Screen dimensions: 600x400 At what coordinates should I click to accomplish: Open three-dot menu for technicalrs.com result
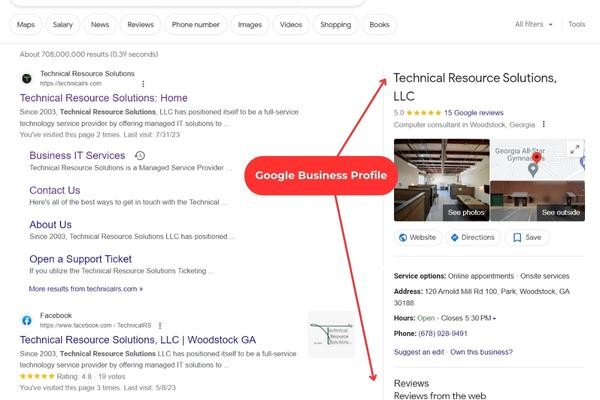(143, 83)
